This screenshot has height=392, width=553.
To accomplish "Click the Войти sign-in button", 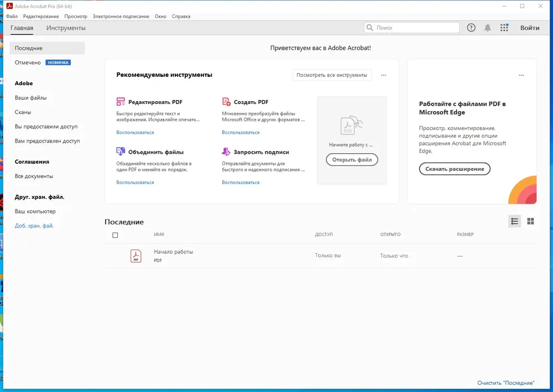I will pos(530,28).
